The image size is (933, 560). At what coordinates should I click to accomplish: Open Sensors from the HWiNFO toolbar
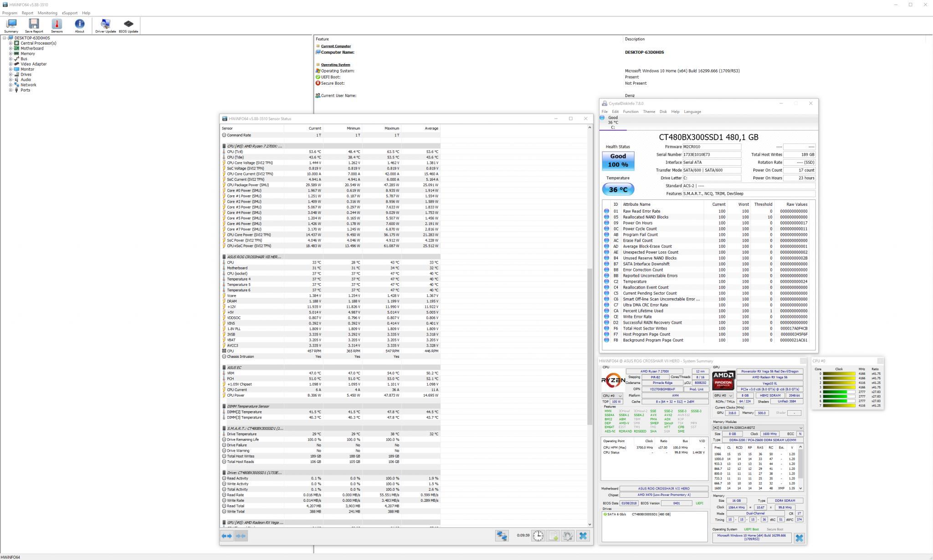[x=56, y=25]
